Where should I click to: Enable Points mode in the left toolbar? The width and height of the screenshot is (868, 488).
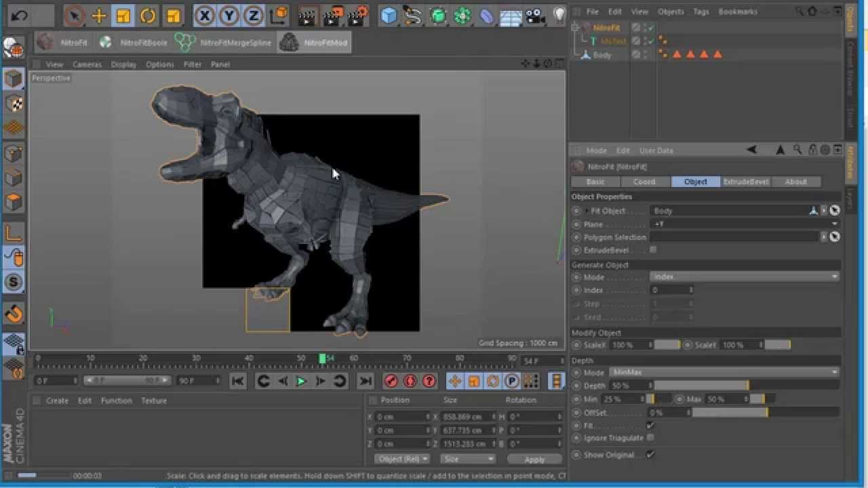(14, 154)
